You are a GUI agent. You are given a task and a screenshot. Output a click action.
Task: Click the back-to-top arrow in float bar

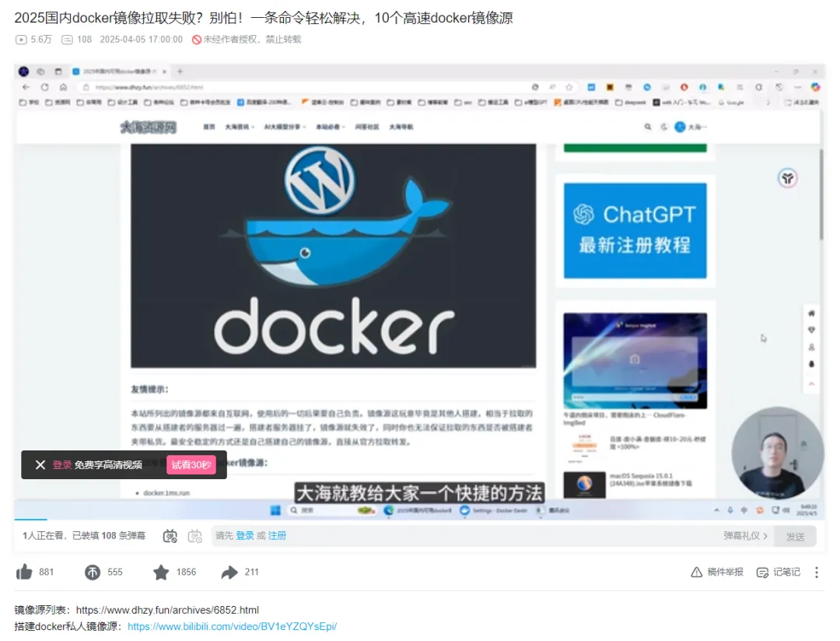tap(811, 384)
